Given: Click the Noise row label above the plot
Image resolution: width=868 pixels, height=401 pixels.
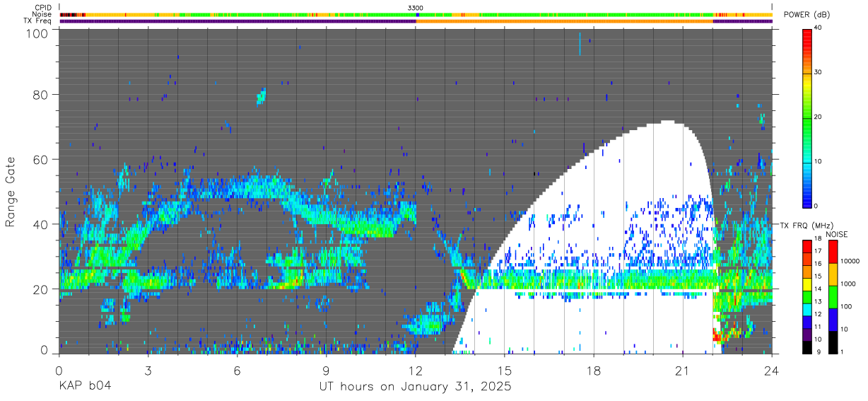Looking at the screenshot, I should pos(42,14).
